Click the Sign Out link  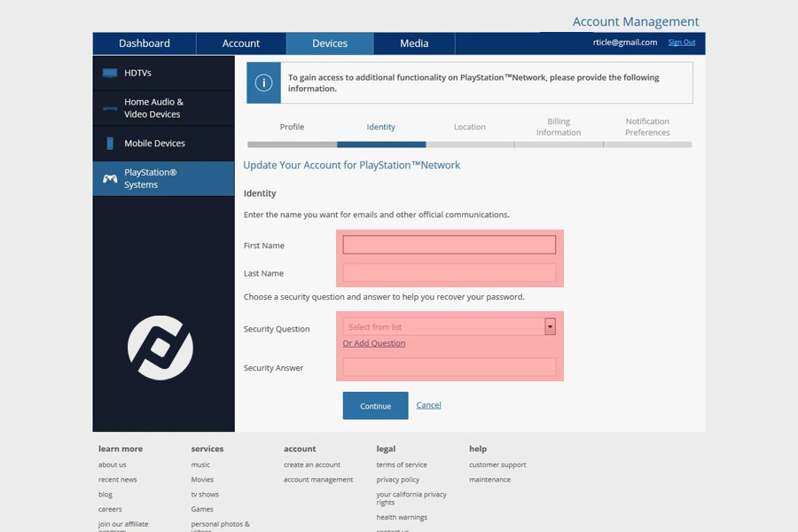click(682, 43)
